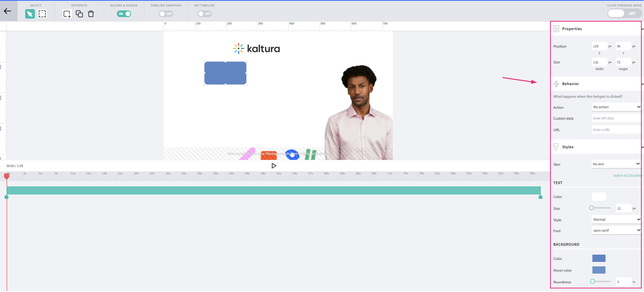644x292 pixels.
Task: Open the Action dropdown
Action: coord(616,107)
